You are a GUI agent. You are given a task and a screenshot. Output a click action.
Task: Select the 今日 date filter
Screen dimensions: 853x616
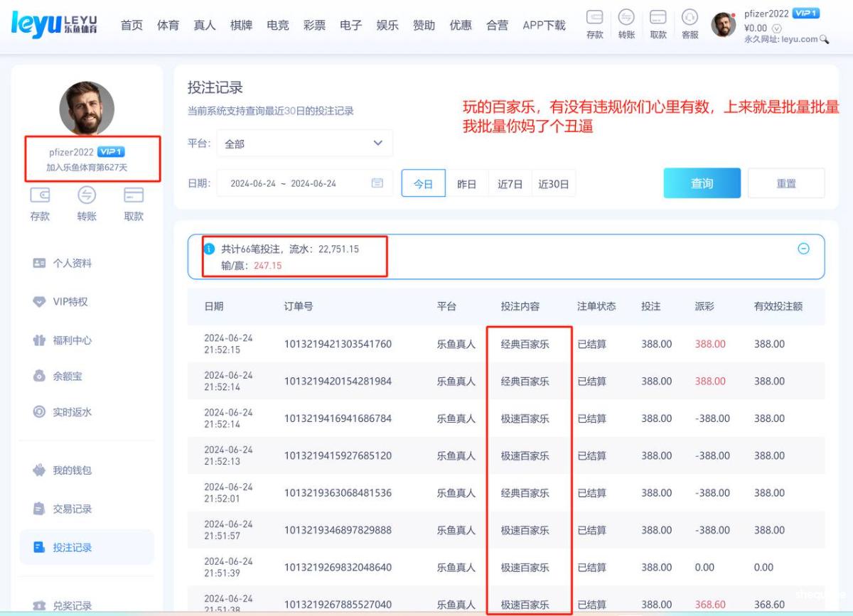424,183
